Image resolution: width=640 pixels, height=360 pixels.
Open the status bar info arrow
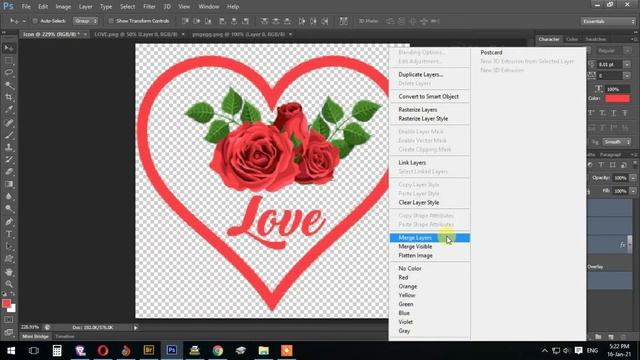136,327
